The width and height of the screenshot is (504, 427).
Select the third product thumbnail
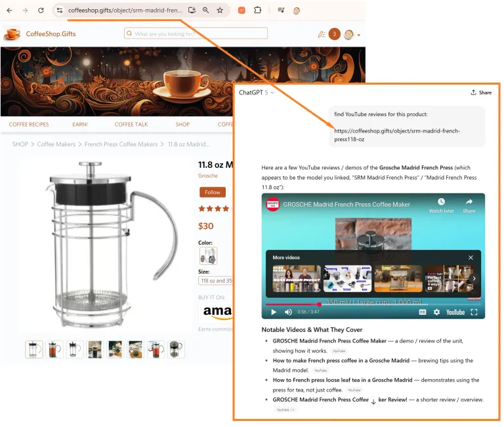pyautogui.click(x=75, y=349)
